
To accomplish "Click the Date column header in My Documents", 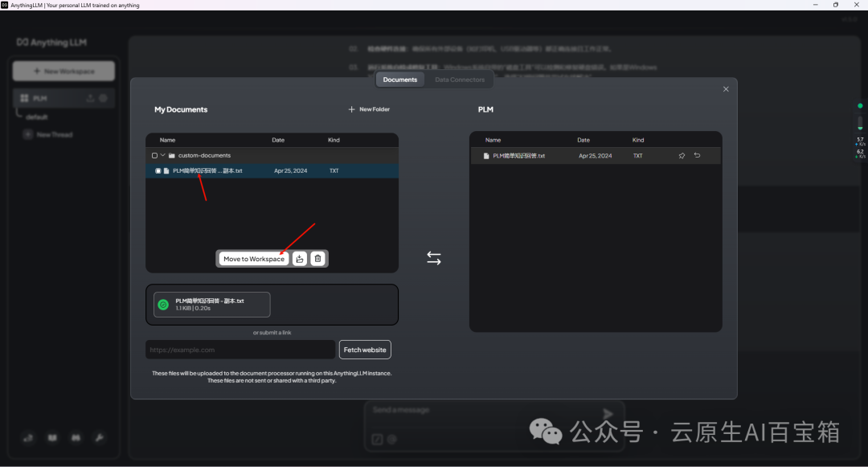I will (x=278, y=140).
